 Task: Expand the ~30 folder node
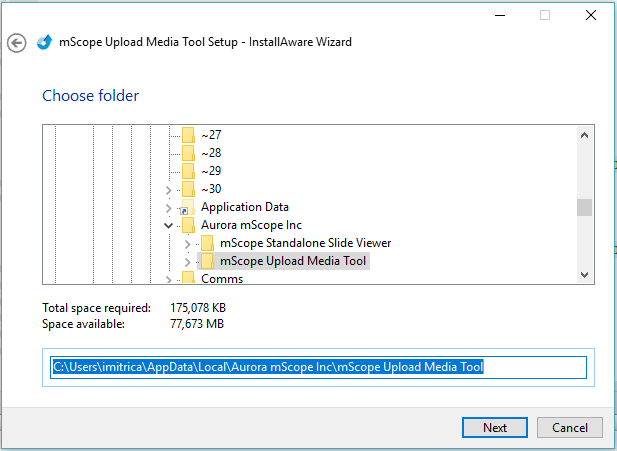coord(169,190)
